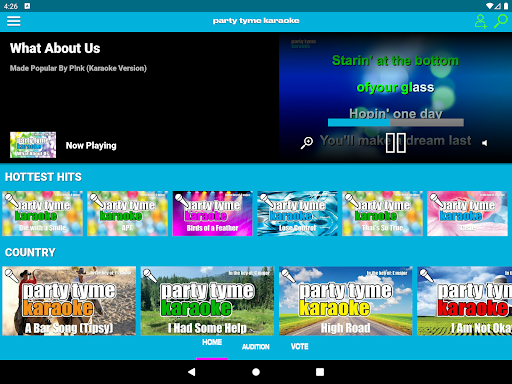Click the HOTTEST HITS section header

click(43, 177)
